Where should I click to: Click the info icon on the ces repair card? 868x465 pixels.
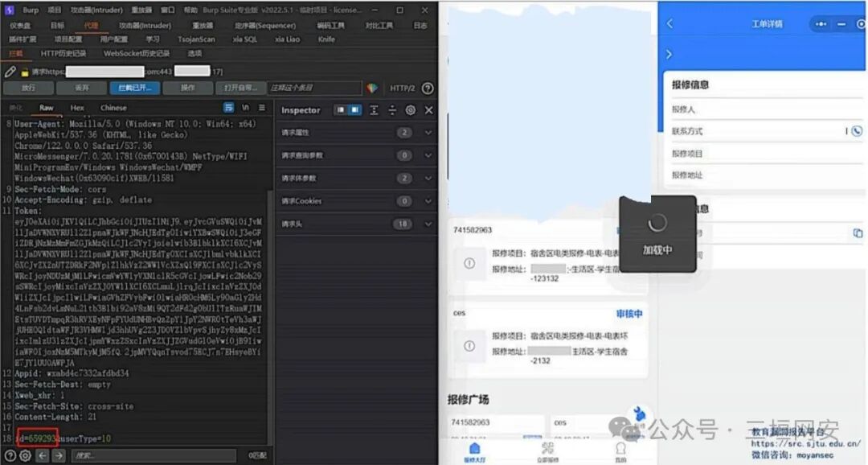point(469,346)
